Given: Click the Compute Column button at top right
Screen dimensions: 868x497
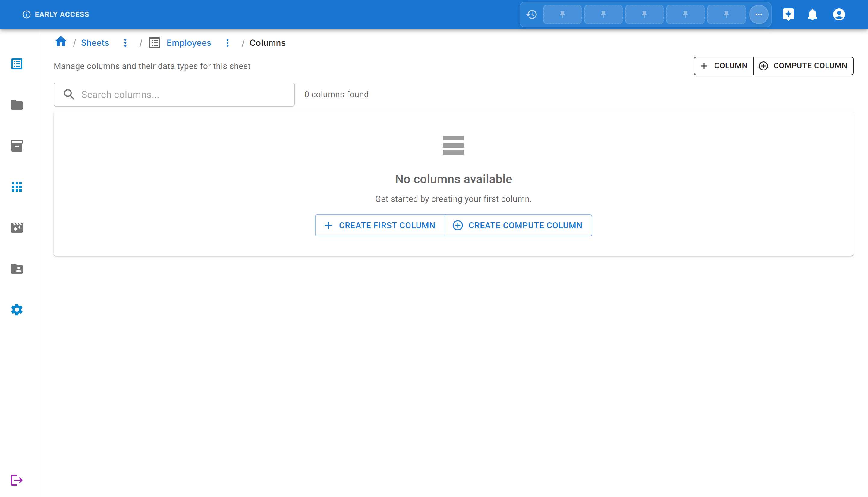Looking at the screenshot, I should [x=803, y=66].
